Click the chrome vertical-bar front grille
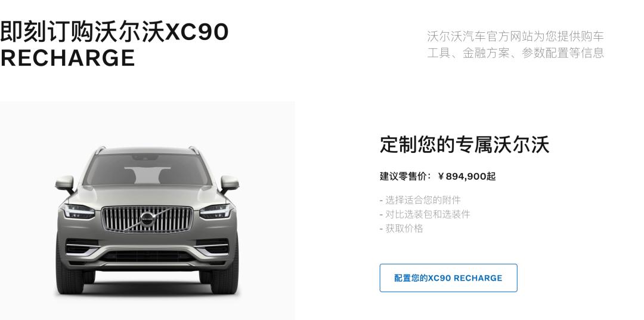Screen dimensions: 644x320 click(x=147, y=219)
